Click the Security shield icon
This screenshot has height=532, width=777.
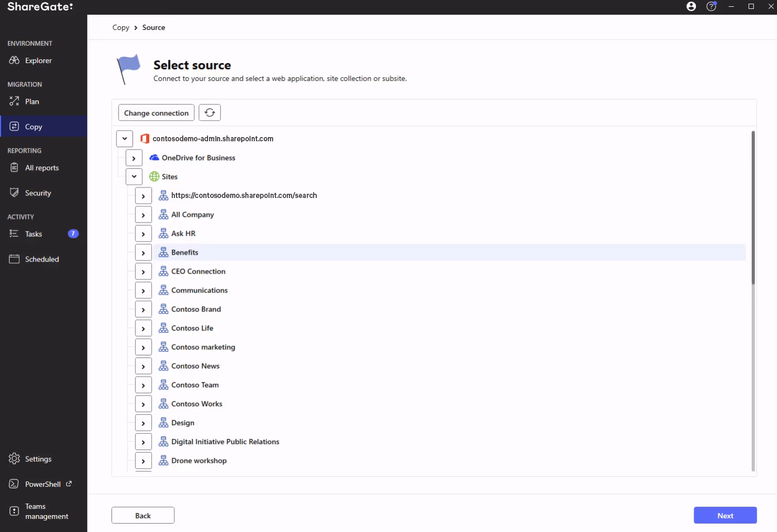tap(14, 193)
